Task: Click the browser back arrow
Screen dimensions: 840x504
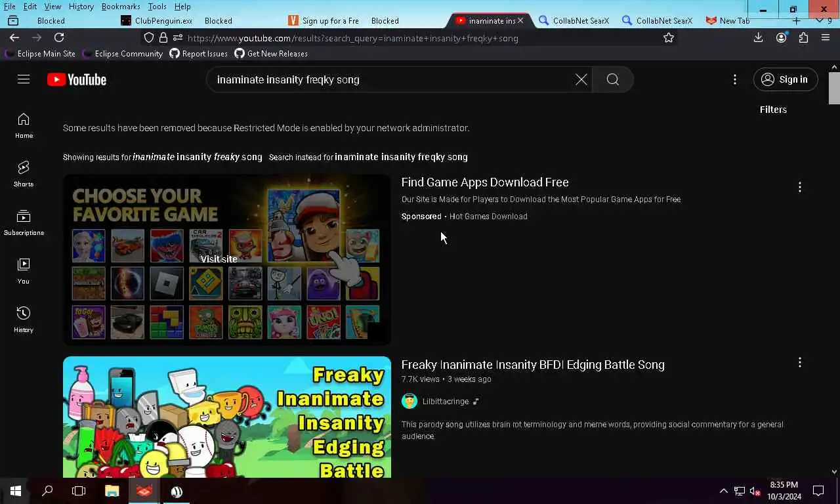Action: 14,38
